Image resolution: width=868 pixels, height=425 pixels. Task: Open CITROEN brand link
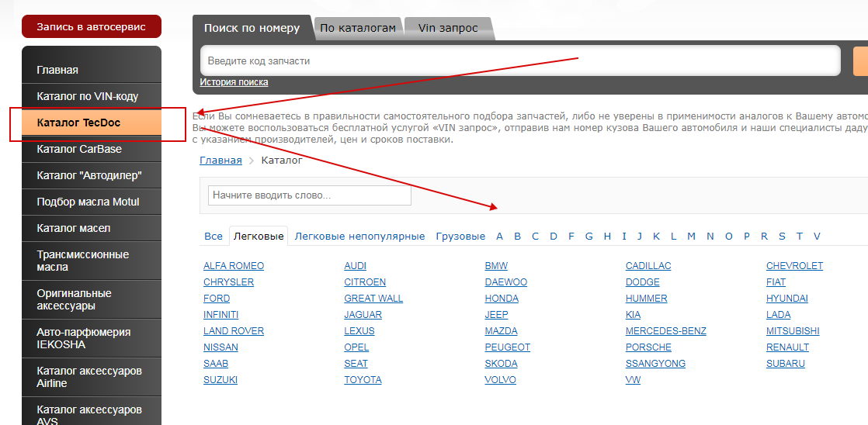coord(365,282)
